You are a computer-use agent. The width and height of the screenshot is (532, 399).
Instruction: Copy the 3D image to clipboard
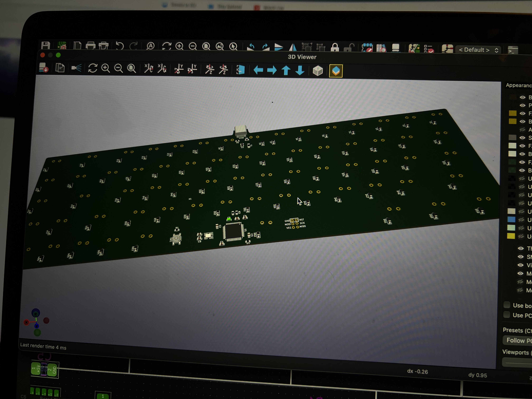click(60, 68)
